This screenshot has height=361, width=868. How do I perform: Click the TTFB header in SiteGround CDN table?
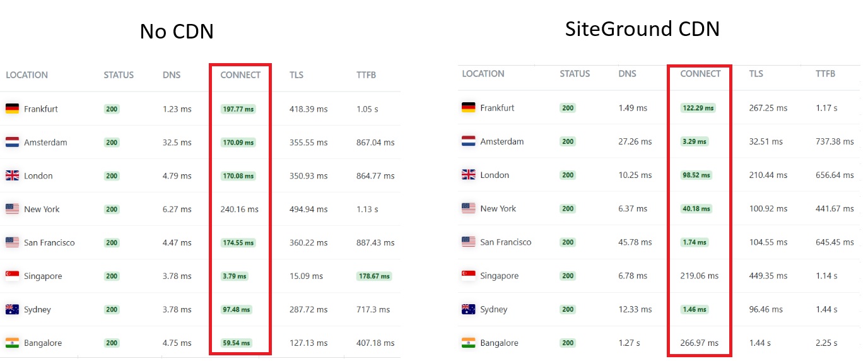[x=825, y=74]
